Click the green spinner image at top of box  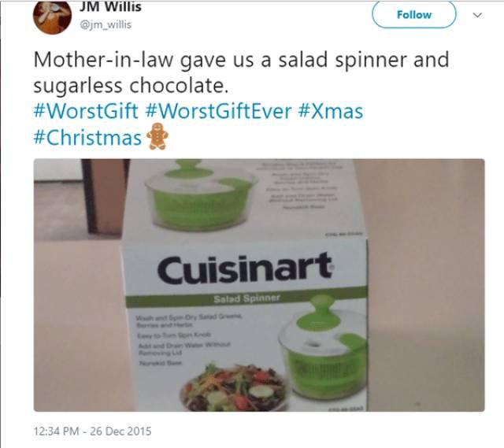pos(202,195)
